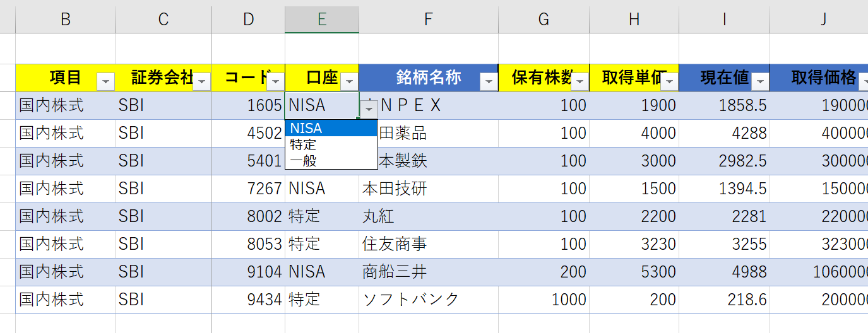Select current value cell 218.6
The height and width of the screenshot is (333, 868).
point(725,300)
